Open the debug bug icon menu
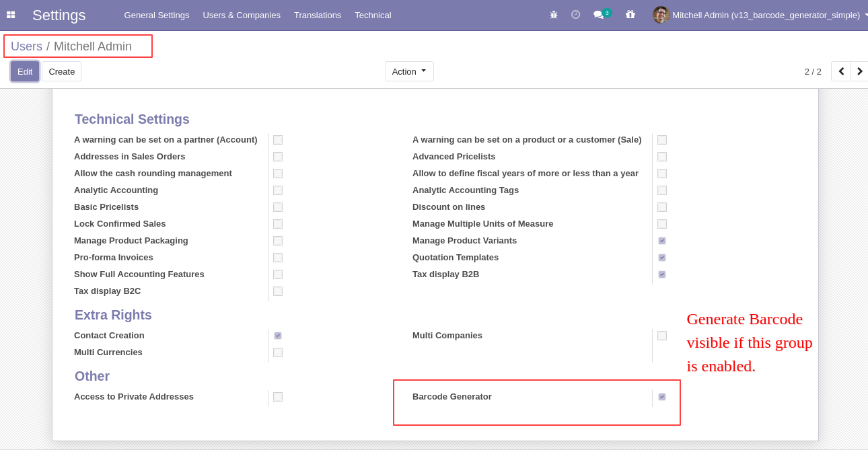Viewport: 868px width, 450px height. 554,15
